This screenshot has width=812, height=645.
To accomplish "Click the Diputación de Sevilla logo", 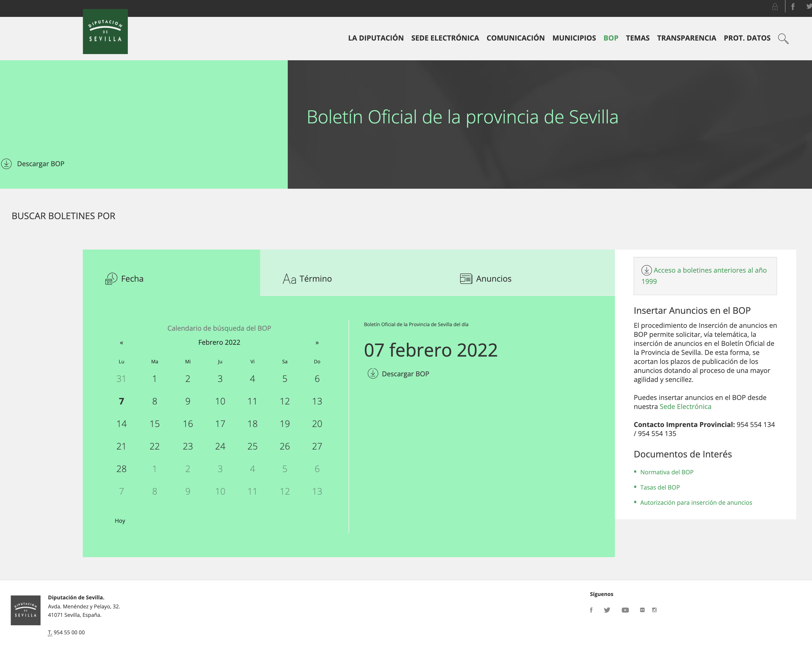I will tap(105, 32).
